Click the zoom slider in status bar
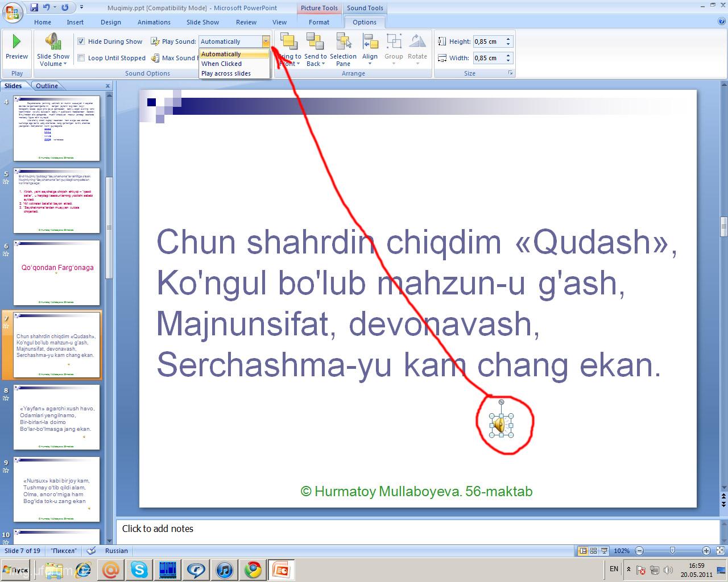This screenshot has width=728, height=582. point(672,551)
